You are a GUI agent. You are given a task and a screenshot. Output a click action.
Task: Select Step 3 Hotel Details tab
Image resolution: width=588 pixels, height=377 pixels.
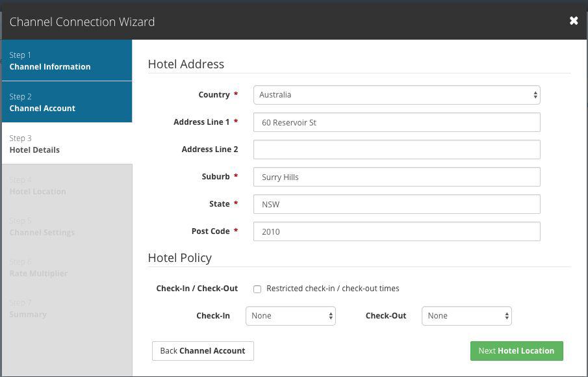click(x=67, y=144)
